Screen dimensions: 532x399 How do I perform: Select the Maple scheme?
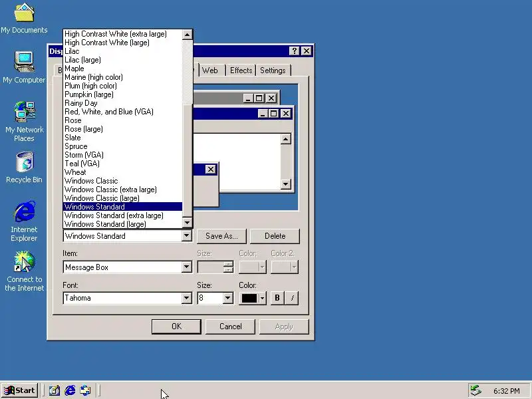[122, 68]
